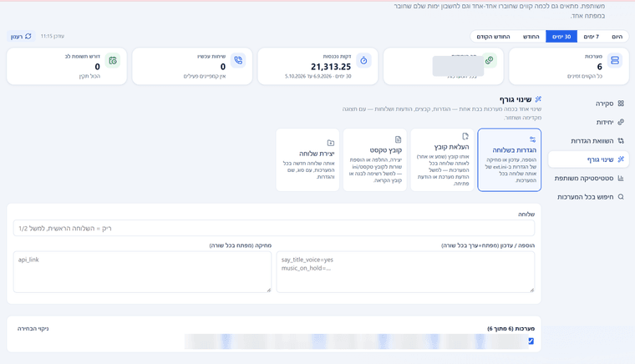
Task: Click the compare icon beside השוואת הגדרות
Action: click(x=621, y=141)
